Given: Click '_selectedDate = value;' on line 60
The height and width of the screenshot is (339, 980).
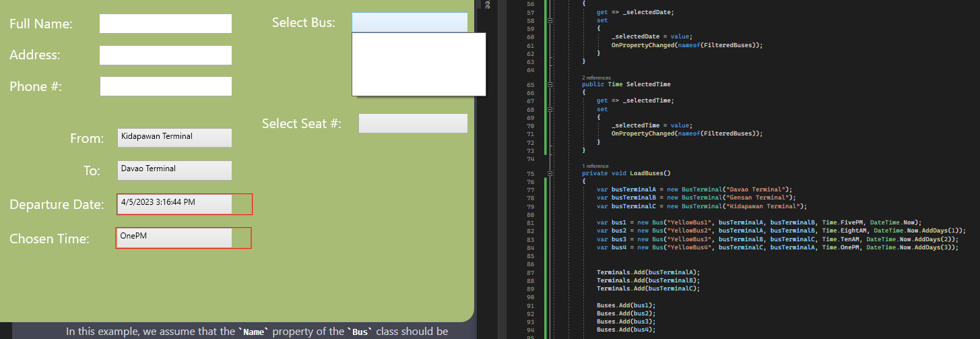Looking at the screenshot, I should click(x=651, y=36).
